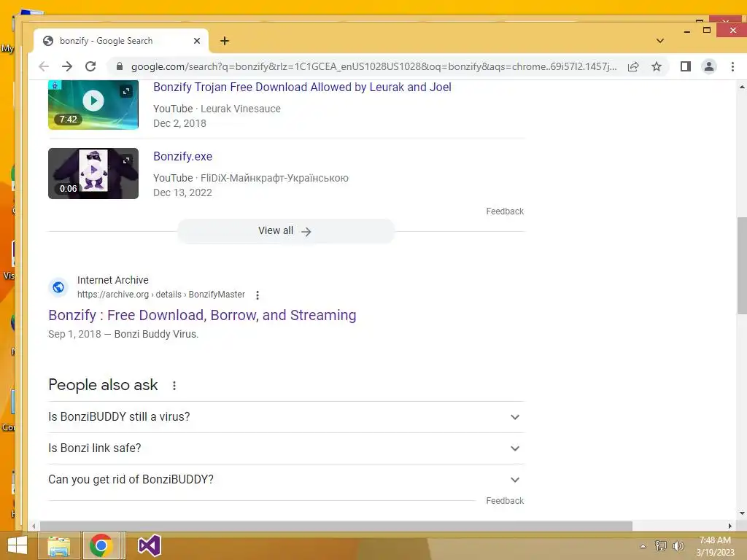Viewport: 747px width, 560px height.
Task: Click the horizontal scrollbar thumb
Action: tap(336, 526)
